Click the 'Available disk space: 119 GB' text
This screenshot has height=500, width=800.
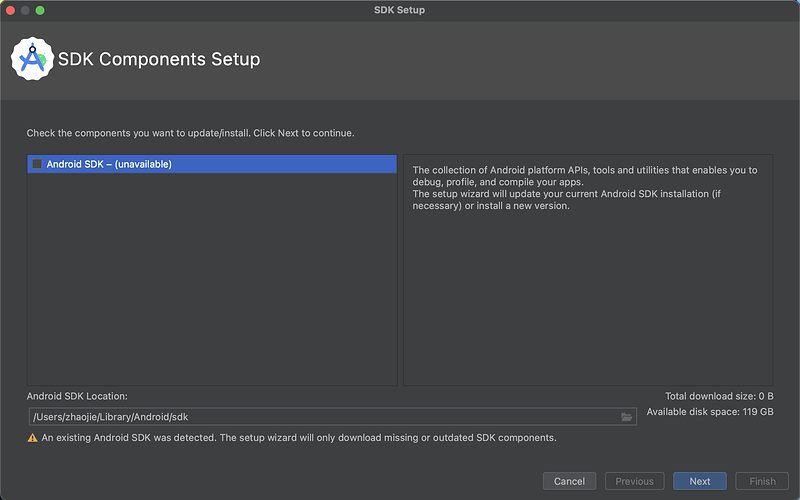click(710, 412)
